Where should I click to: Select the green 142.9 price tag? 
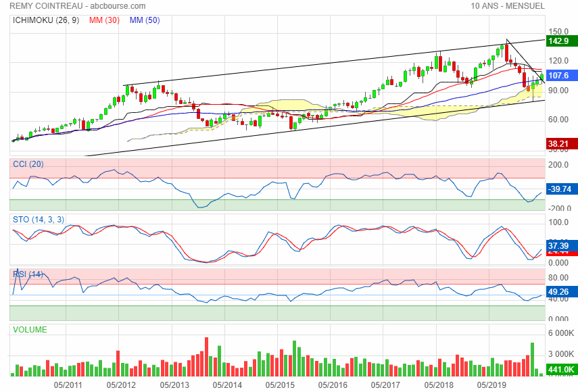click(561, 41)
